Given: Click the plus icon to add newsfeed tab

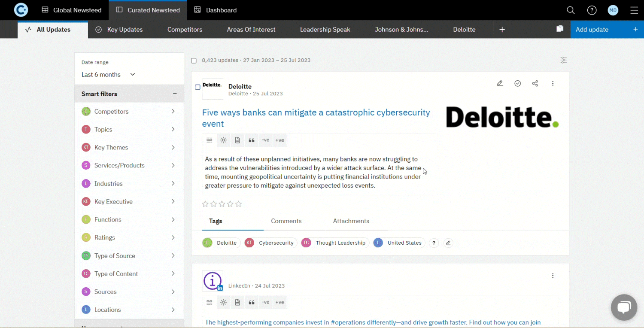Looking at the screenshot, I should (x=502, y=30).
